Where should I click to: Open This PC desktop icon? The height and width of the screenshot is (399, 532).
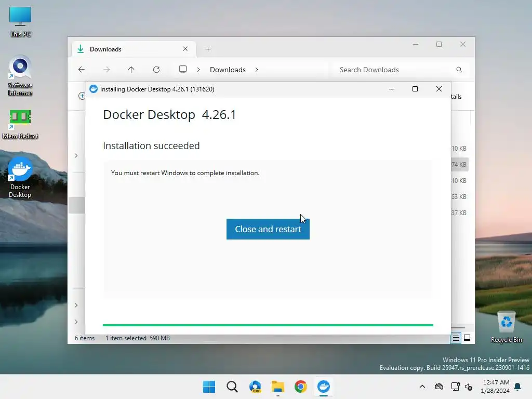[20, 22]
